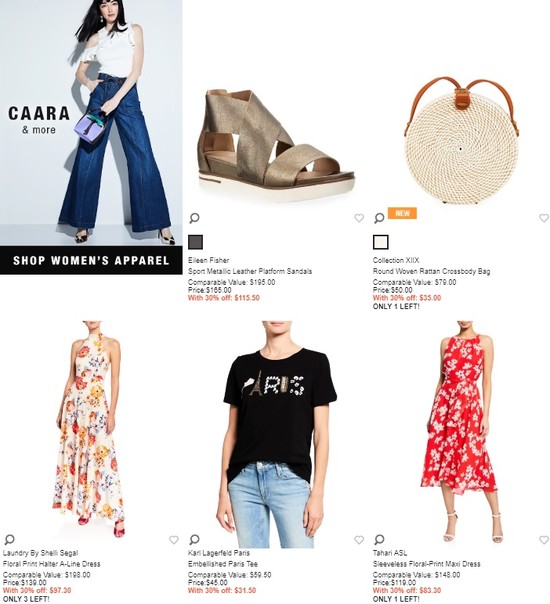Open quick look for Tahari ASL maxi dress
Screen dimensions: 550x604
[379, 540]
